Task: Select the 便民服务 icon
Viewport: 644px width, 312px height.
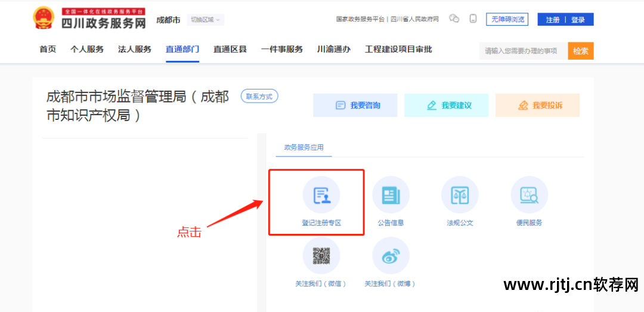Action: [x=529, y=195]
